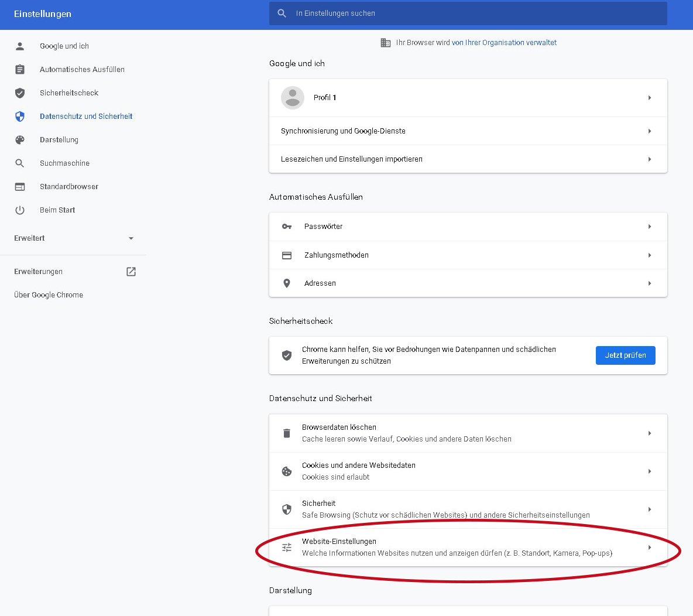This screenshot has height=616, width=693.
Task: Select Suchmaschine in the sidebar
Action: point(64,163)
